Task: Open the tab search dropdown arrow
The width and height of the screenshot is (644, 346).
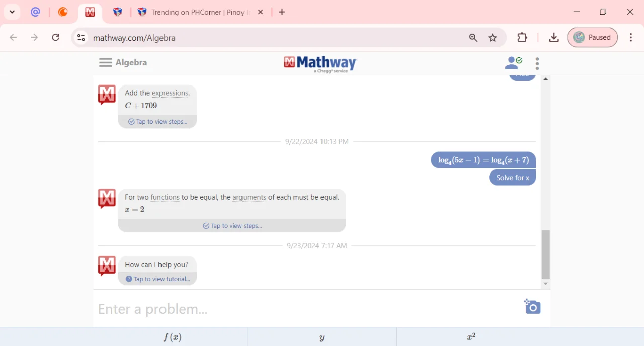Action: 12,12
